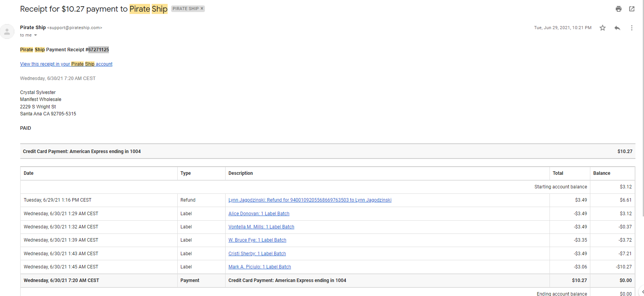Open the More options three-dot menu

(632, 28)
